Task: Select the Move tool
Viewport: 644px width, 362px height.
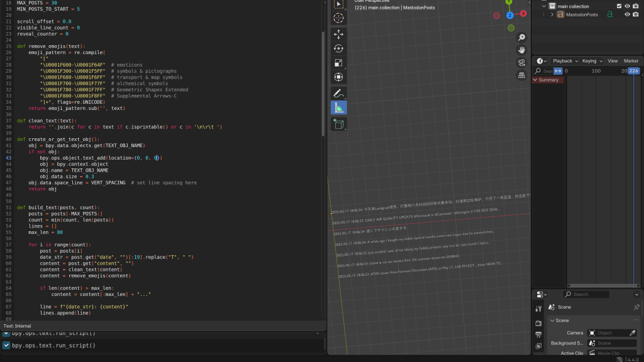Action: (x=338, y=34)
